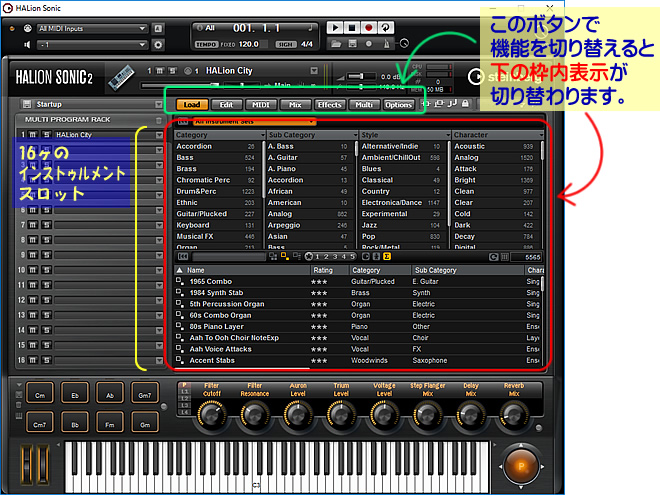
Task: Open the HALion City program dropdown arrow in header
Action: 314,71
